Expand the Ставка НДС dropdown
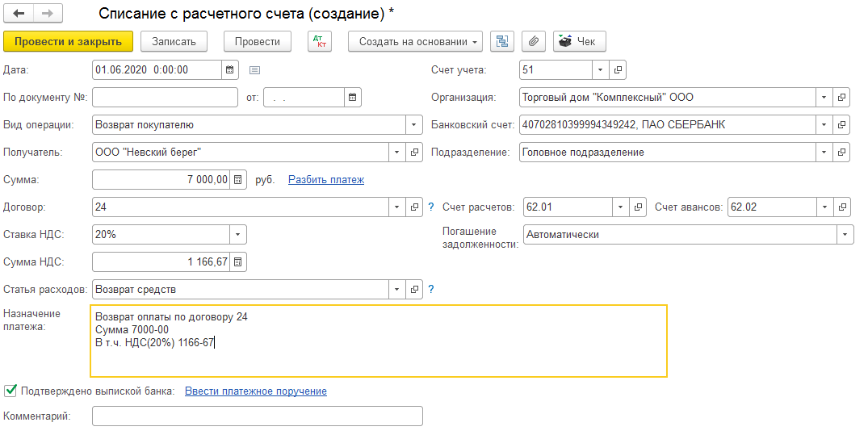This screenshot has height=435, width=868. (x=237, y=234)
